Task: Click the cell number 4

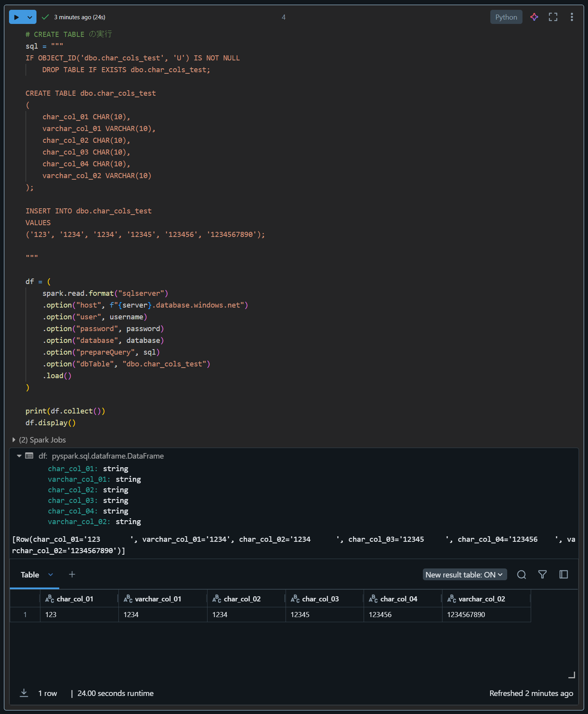Action: [284, 17]
